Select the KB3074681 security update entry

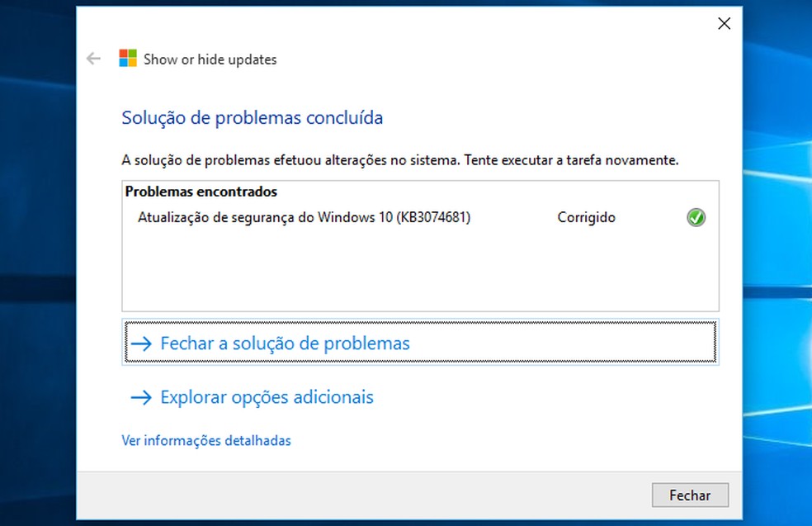tap(304, 218)
